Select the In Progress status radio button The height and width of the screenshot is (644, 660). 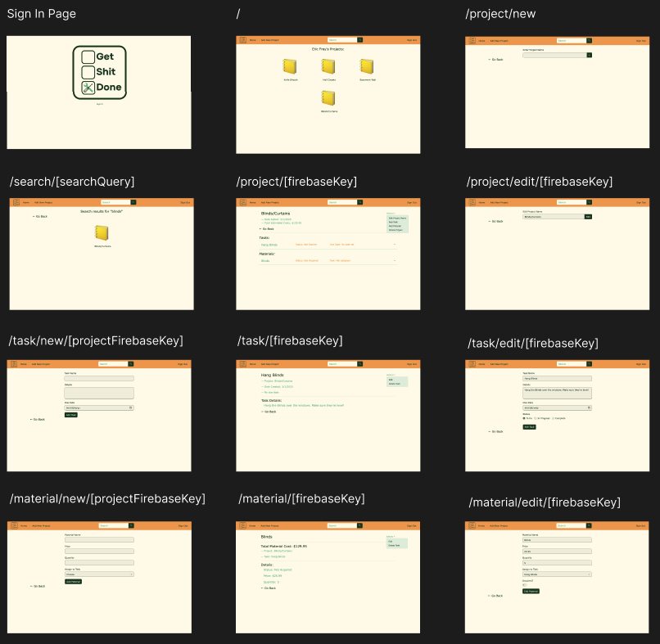[x=535, y=418]
